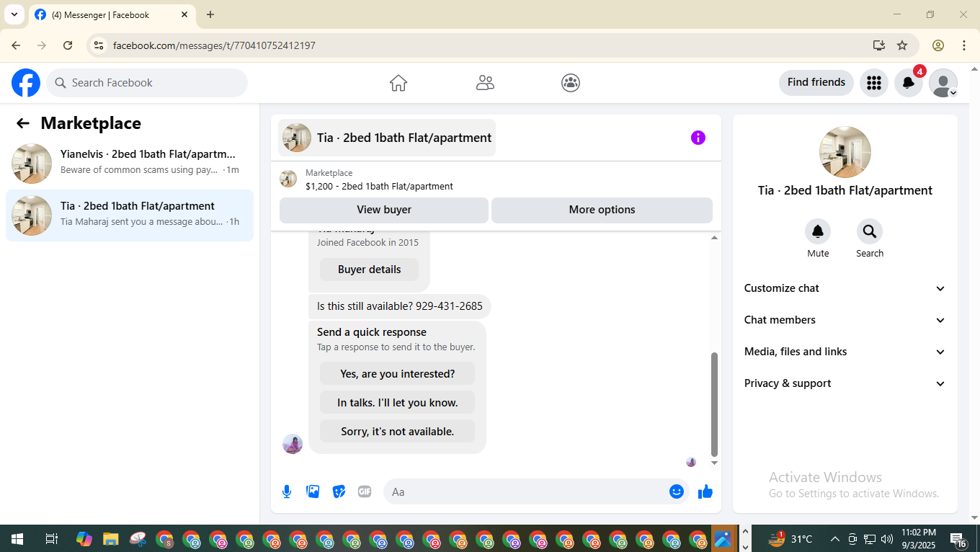
Task: Expand the Chat members section
Action: coord(845,320)
